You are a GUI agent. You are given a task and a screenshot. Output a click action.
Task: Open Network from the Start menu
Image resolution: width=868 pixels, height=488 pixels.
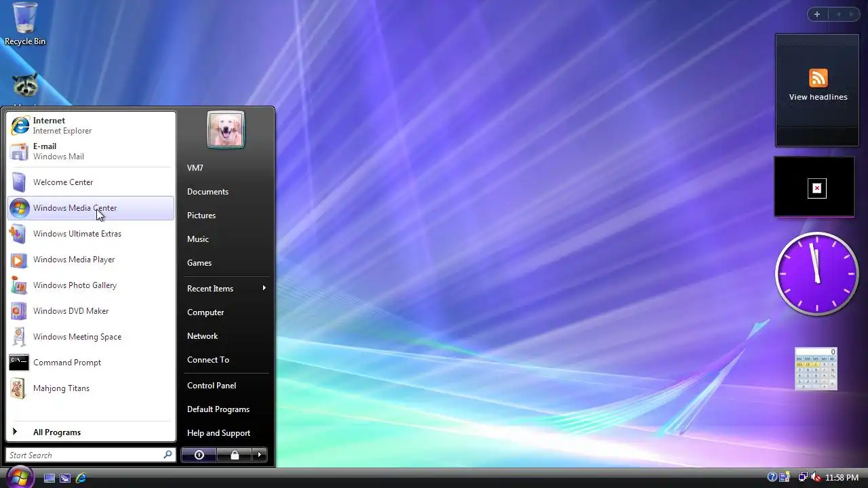[x=225, y=336]
